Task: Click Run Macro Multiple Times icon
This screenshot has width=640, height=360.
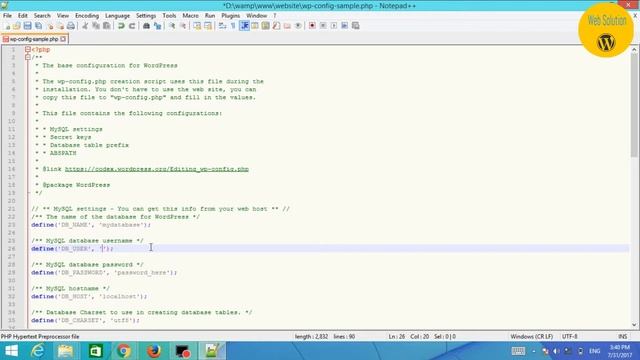Action: (x=344, y=26)
